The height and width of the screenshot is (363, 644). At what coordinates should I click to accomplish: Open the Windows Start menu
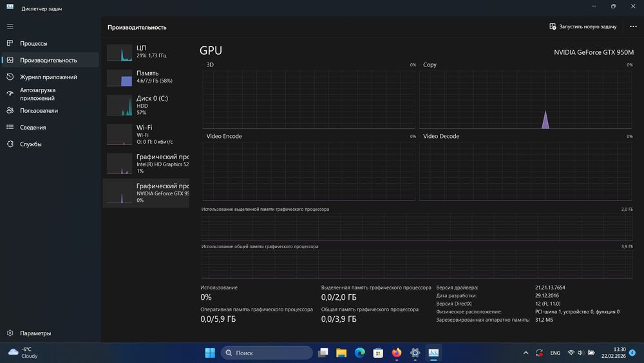click(210, 353)
